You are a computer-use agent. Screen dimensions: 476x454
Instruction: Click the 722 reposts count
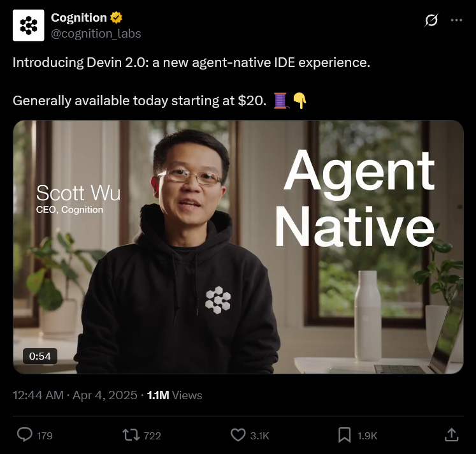tap(152, 436)
